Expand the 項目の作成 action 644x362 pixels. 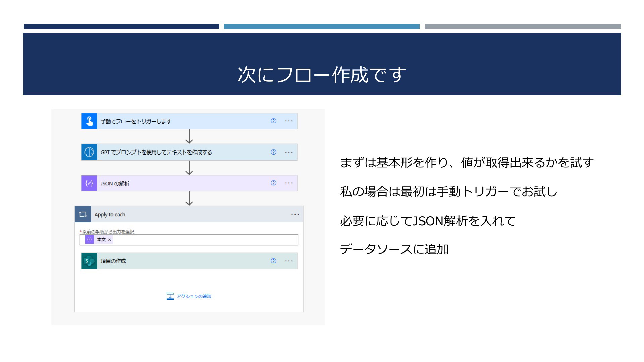click(x=189, y=261)
